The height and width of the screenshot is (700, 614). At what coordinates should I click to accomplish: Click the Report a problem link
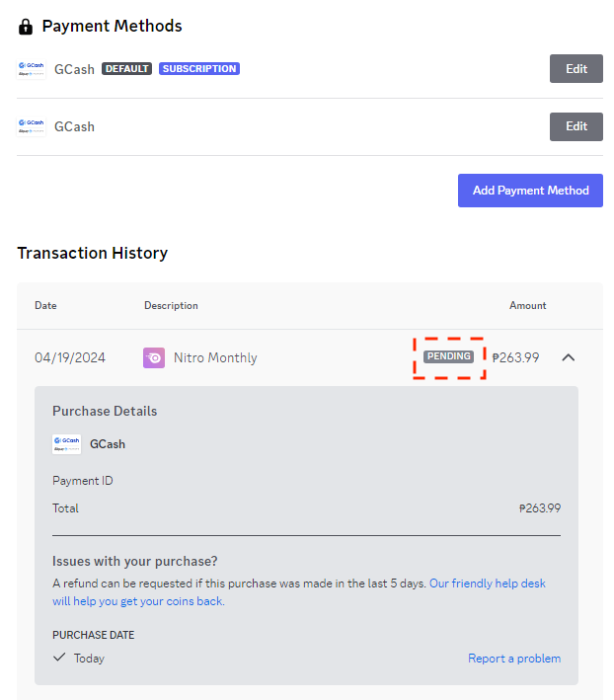(514, 659)
